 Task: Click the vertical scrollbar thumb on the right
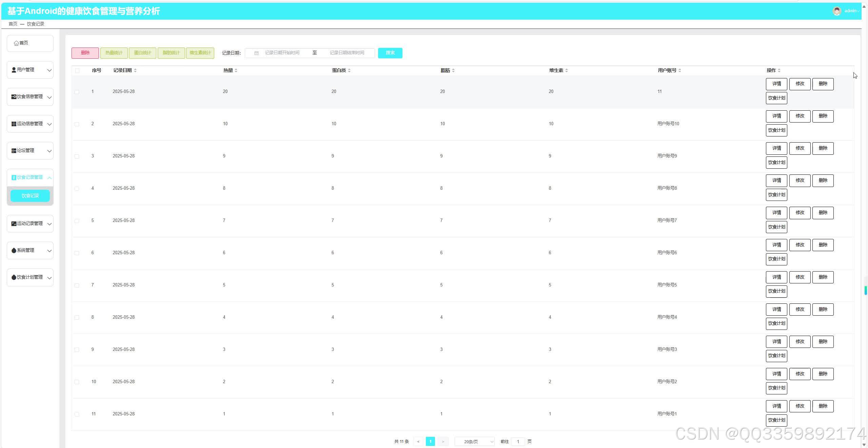click(866, 290)
